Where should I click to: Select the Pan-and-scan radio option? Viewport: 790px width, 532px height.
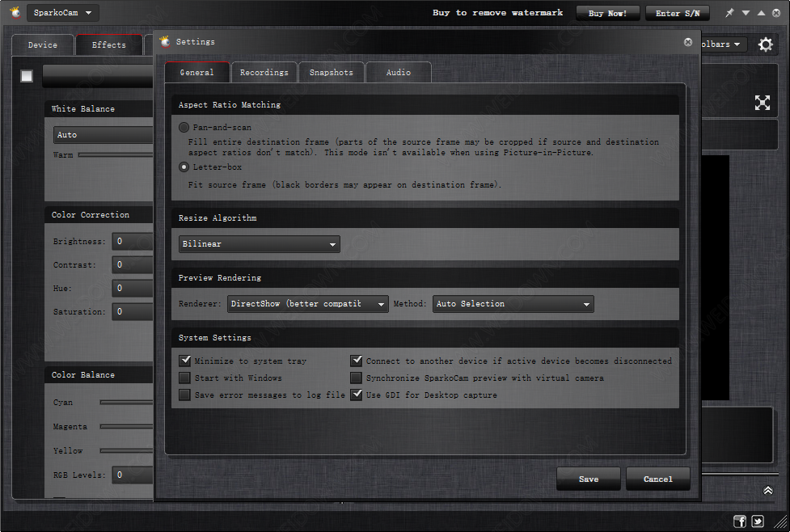184,128
